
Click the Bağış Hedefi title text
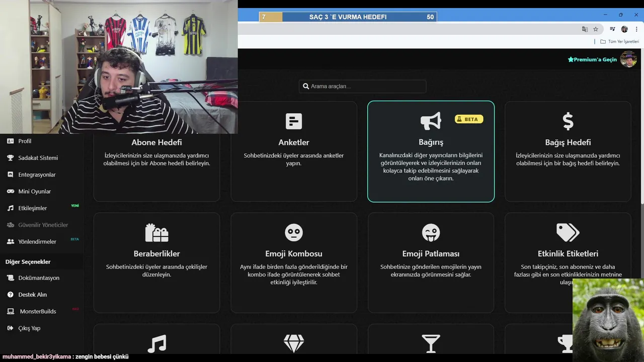coord(568,142)
